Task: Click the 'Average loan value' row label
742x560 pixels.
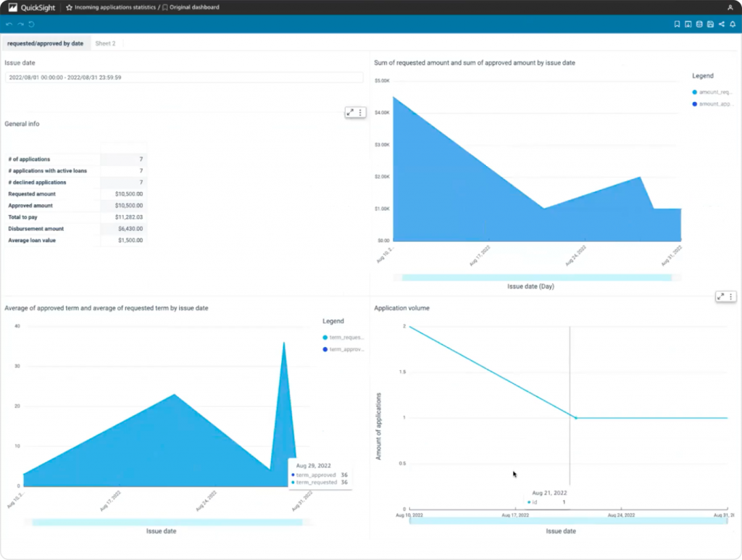Action: click(x=32, y=241)
